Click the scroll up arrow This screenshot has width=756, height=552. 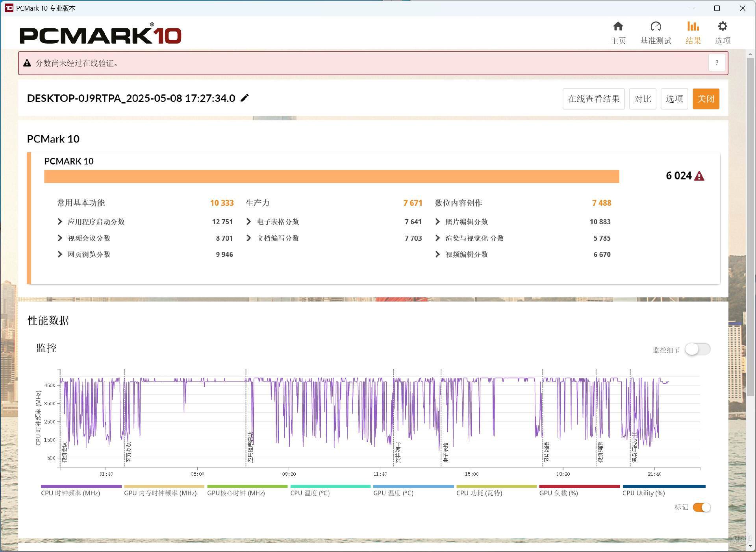point(750,54)
